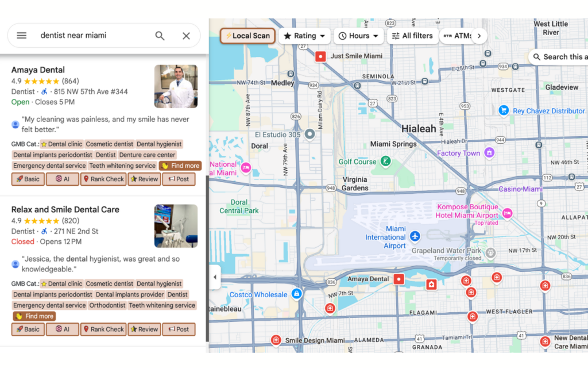
Task: Click the Costco Wholesale map marker
Action: pos(296,294)
